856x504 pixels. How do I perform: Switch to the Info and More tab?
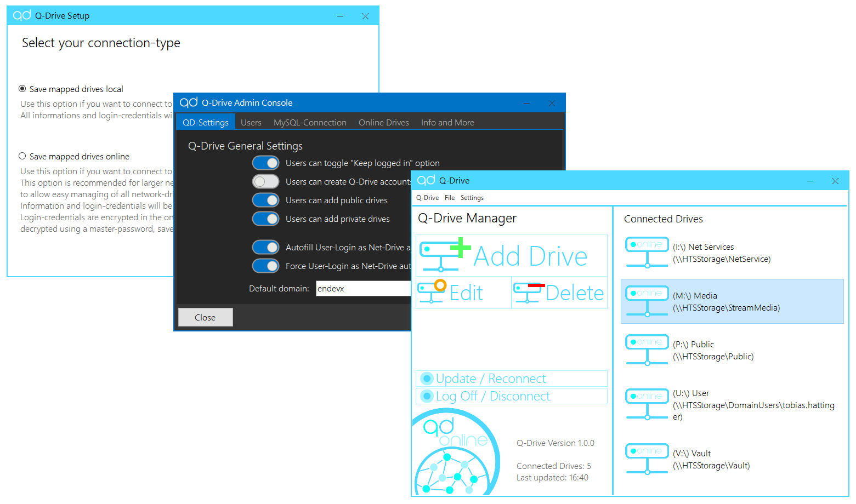pyautogui.click(x=447, y=122)
